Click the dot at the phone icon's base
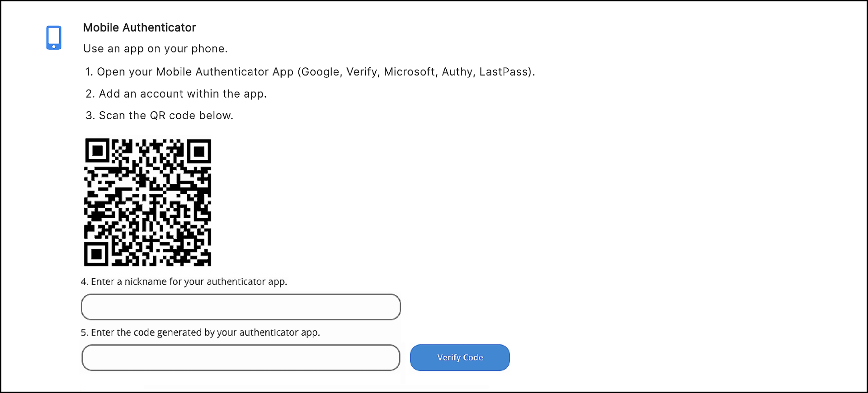 pyautogui.click(x=53, y=47)
